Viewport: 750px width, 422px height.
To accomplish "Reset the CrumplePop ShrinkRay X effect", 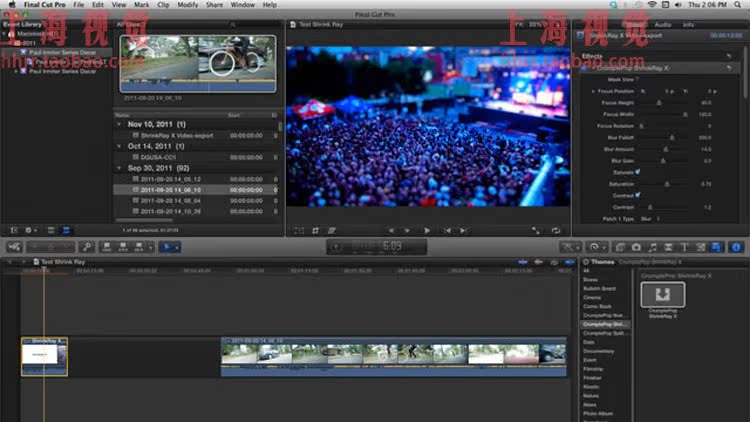I will click(729, 68).
